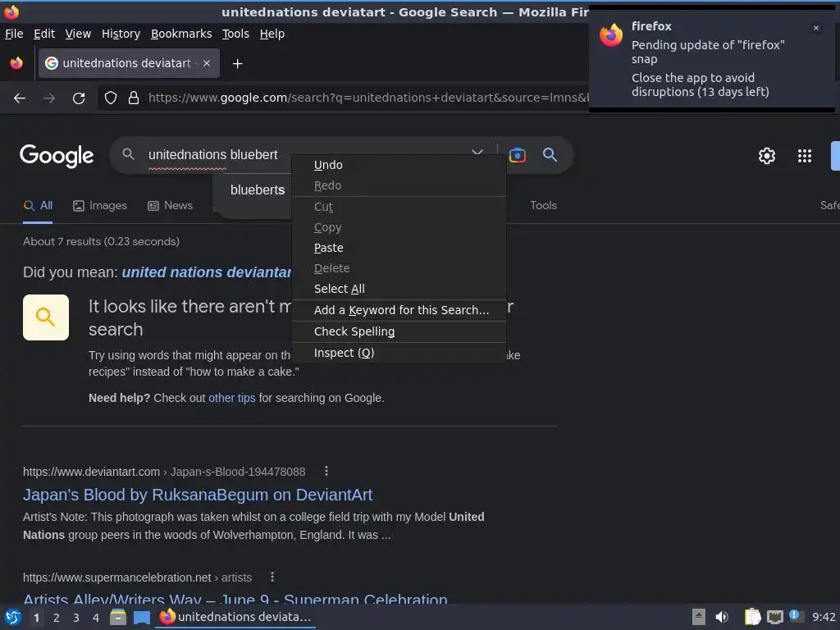Open Google quick settings gear
Viewport: 840px width, 630px height.
click(767, 156)
